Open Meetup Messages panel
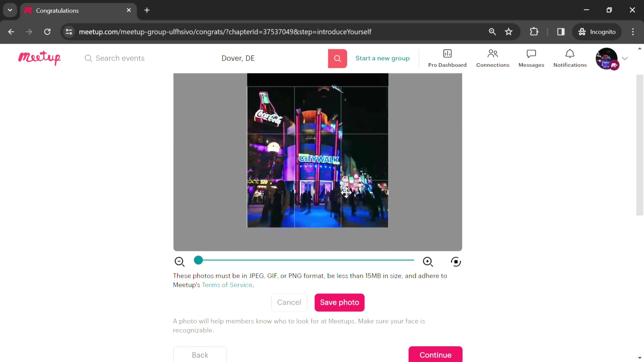The image size is (644, 362). tap(531, 58)
